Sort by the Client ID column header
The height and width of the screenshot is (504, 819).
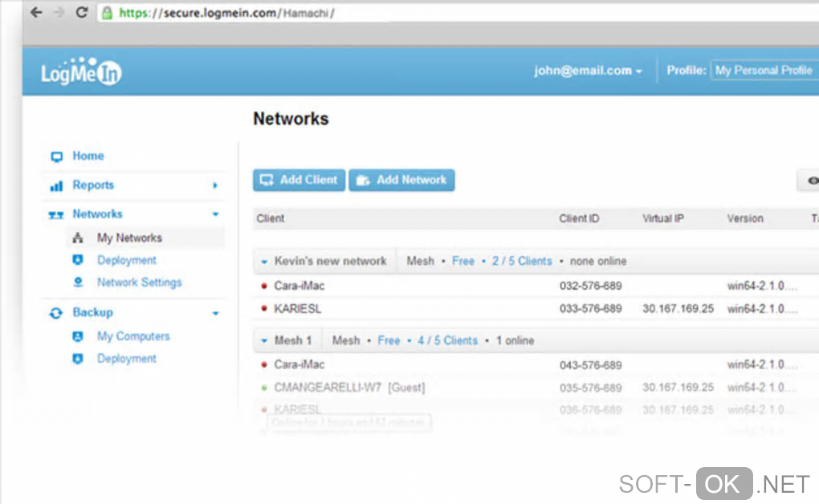pyautogui.click(x=579, y=218)
